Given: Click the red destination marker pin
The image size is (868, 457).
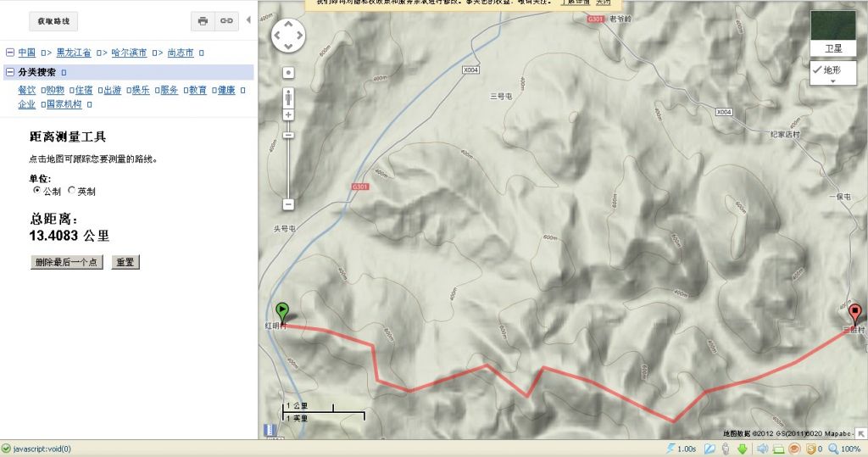Looking at the screenshot, I should click(x=855, y=315).
